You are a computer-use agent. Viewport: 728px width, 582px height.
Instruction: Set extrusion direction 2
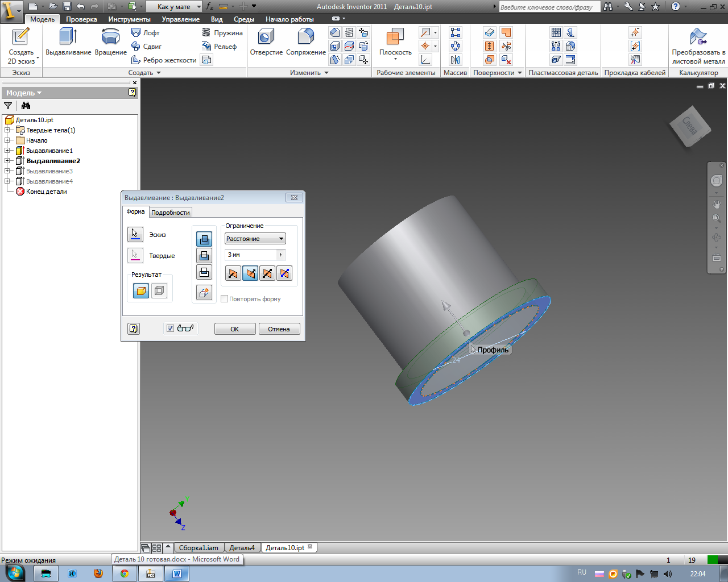coord(250,273)
